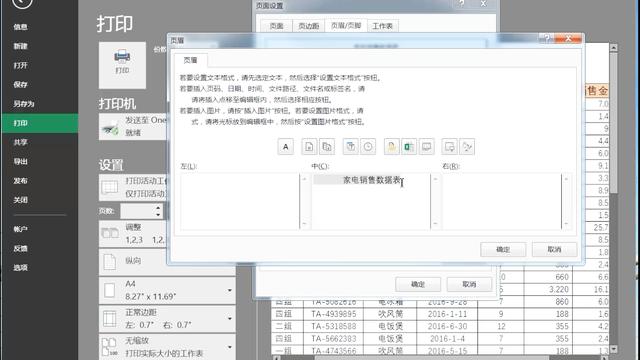Open 反馈 in the sidebar
Screen dimensions: 640x360
tap(20, 248)
